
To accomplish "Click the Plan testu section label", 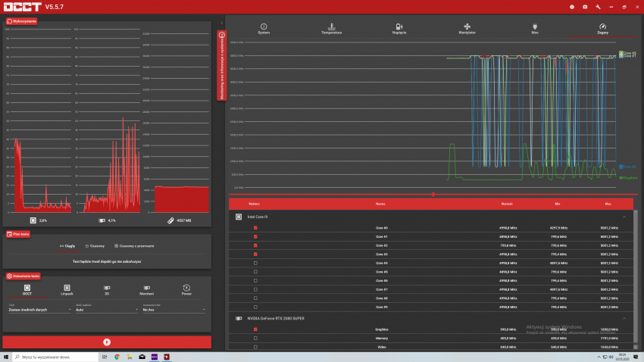I will [18, 234].
